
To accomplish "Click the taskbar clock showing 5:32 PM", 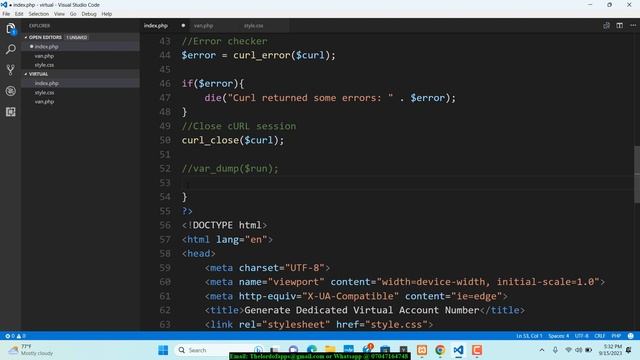I will pos(611,350).
